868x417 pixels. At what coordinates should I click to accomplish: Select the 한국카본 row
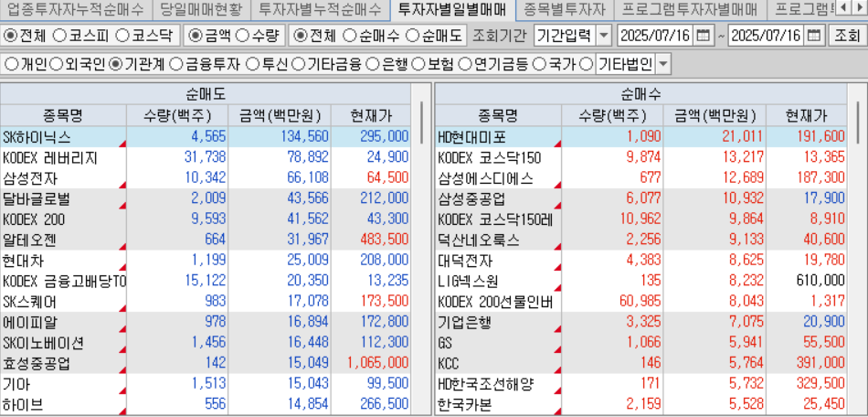[x=641, y=405]
